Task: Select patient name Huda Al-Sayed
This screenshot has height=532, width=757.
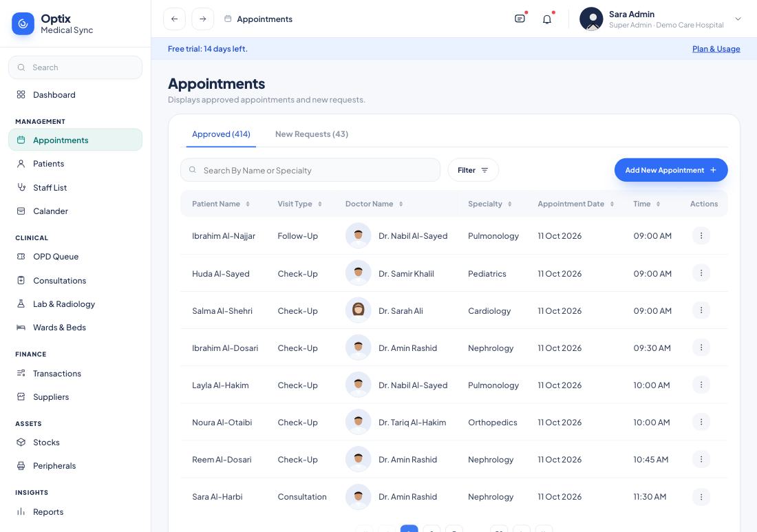Action: point(221,274)
